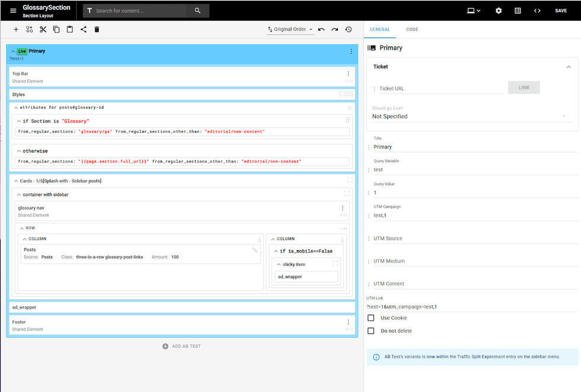
Task: Open the history clock icon
Action: pos(349,30)
